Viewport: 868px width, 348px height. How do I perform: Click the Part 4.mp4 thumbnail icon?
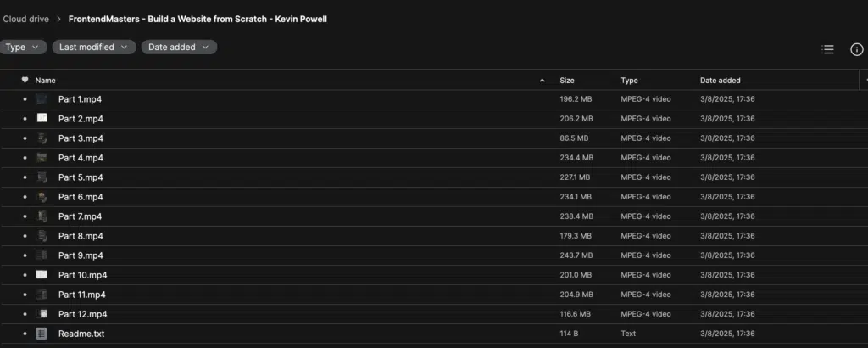coord(42,157)
